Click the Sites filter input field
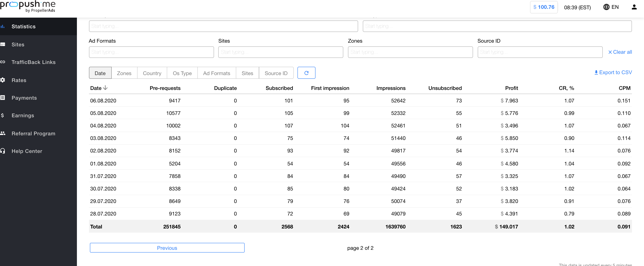 click(280, 52)
